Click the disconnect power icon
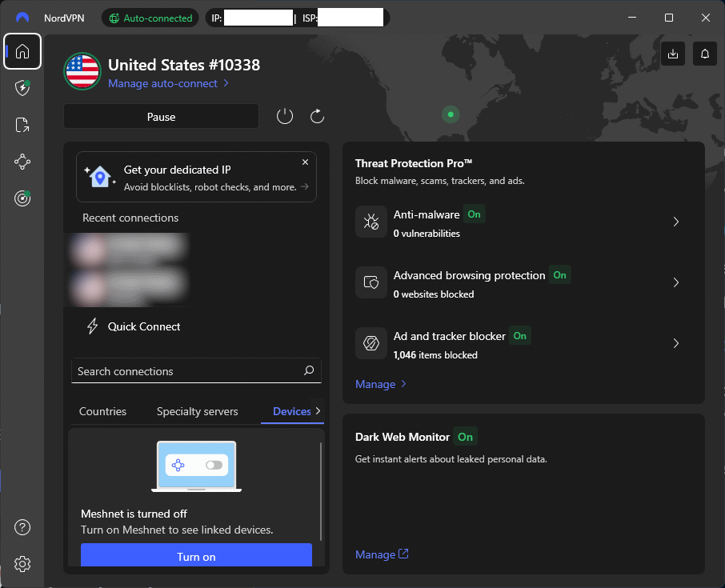Screen dimensions: 725x588 (x=285, y=116)
